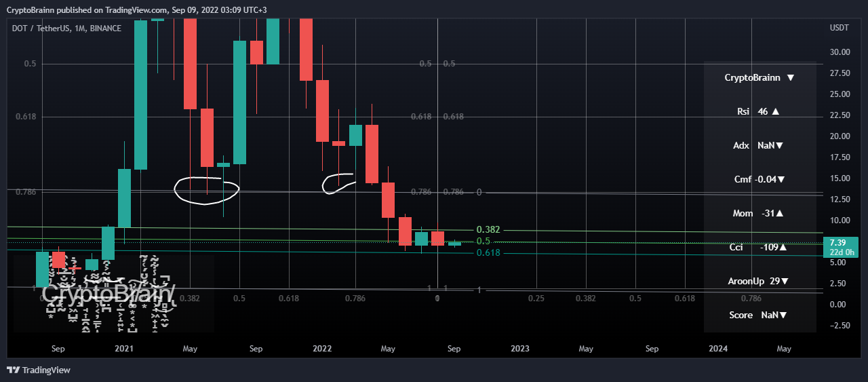Click the gray 0.25 Fibonacci time label

536,298
